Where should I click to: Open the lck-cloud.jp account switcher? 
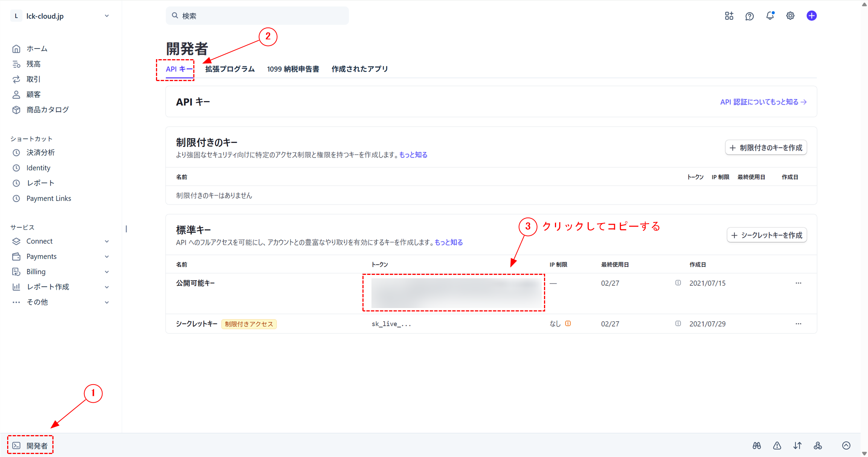click(60, 16)
